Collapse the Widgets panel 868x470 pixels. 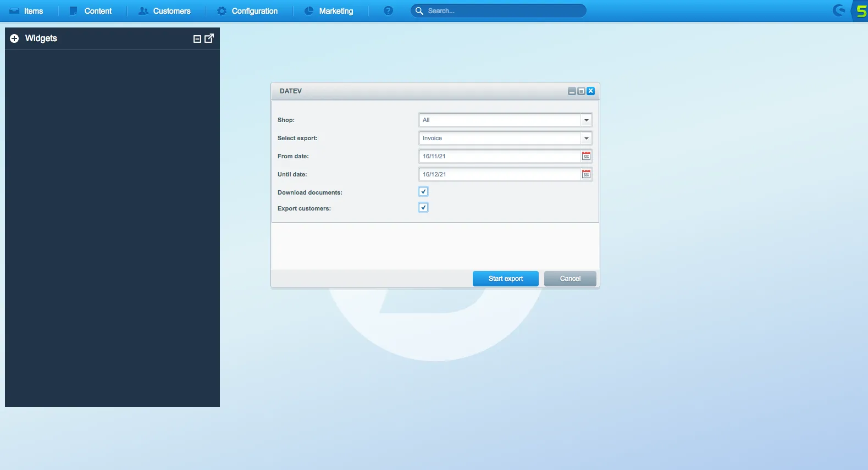click(x=197, y=39)
